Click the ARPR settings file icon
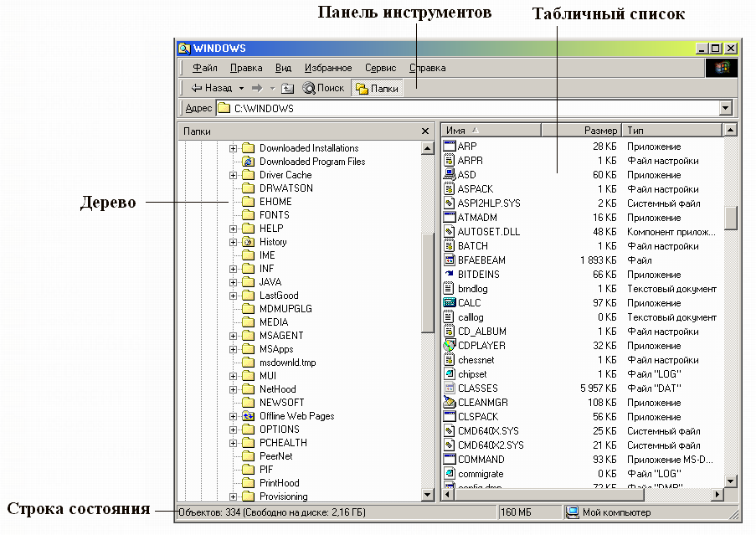The height and width of the screenshot is (535, 756). (x=450, y=161)
